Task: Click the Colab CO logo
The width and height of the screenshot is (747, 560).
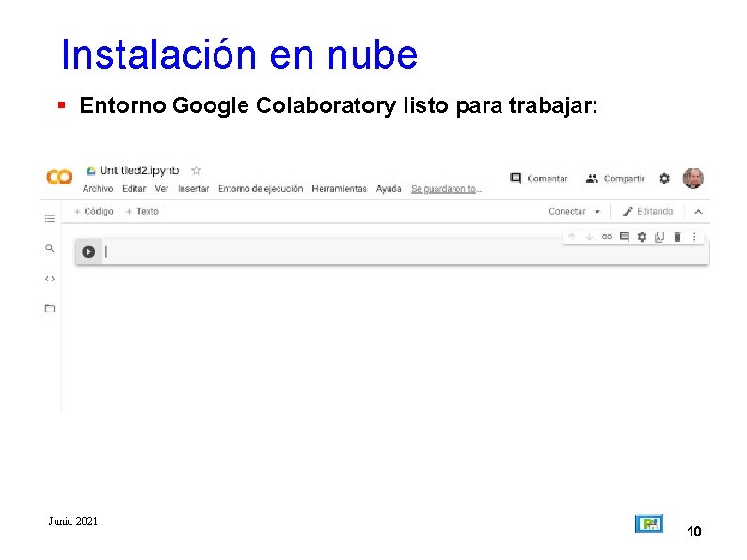Action: (58, 177)
